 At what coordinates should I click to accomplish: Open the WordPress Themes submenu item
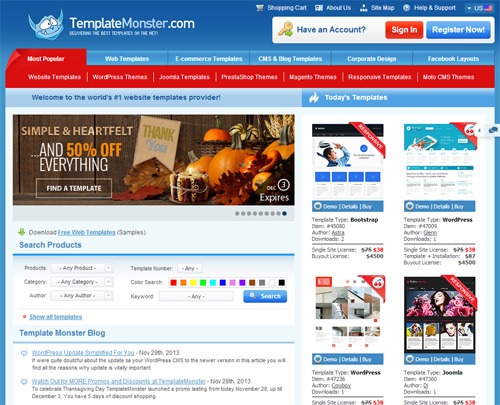(120, 77)
